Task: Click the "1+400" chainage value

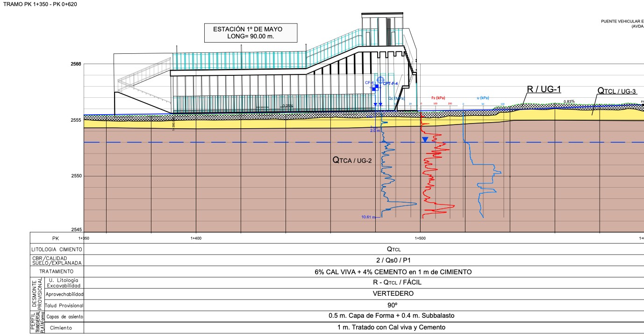Action: pyautogui.click(x=196, y=238)
